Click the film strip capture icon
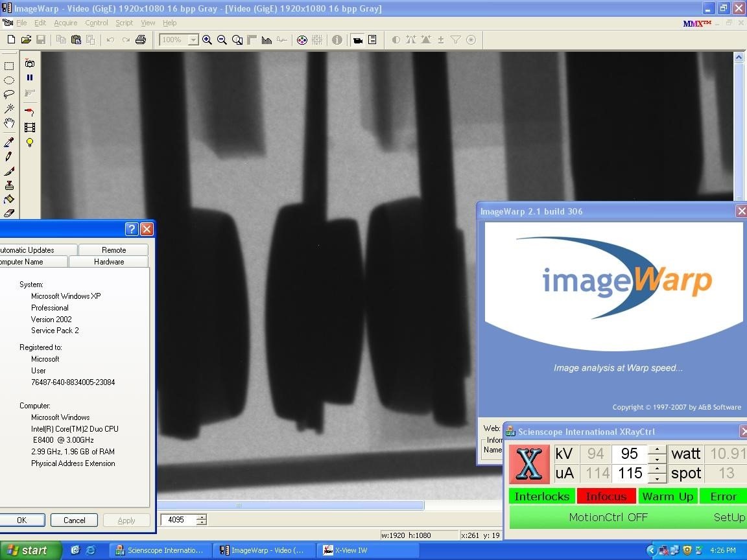 coord(30,127)
